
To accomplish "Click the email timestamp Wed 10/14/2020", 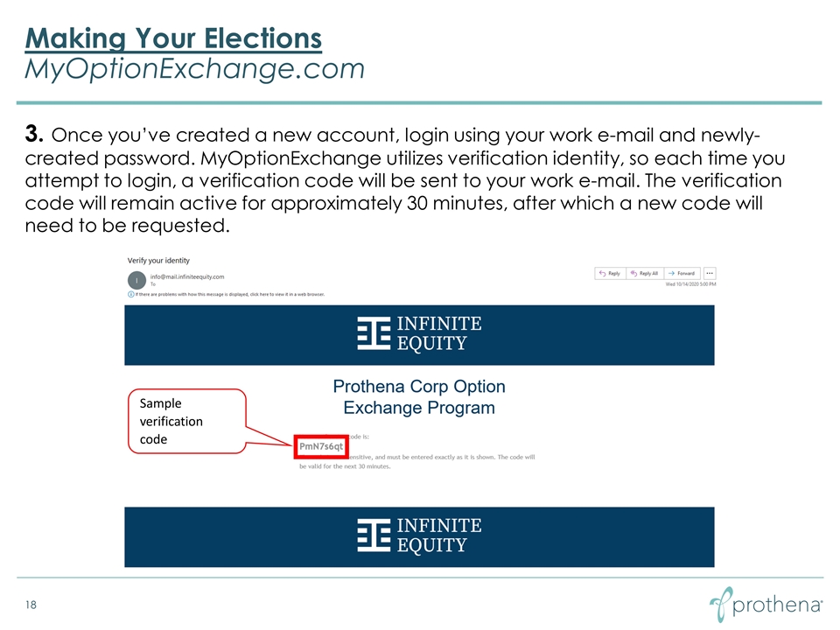I will pos(690,284).
